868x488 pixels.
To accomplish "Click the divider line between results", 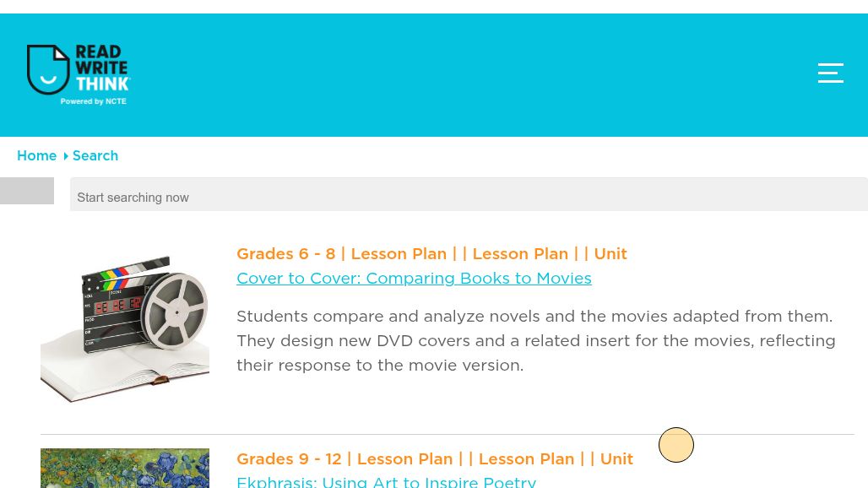I will [x=447, y=435].
